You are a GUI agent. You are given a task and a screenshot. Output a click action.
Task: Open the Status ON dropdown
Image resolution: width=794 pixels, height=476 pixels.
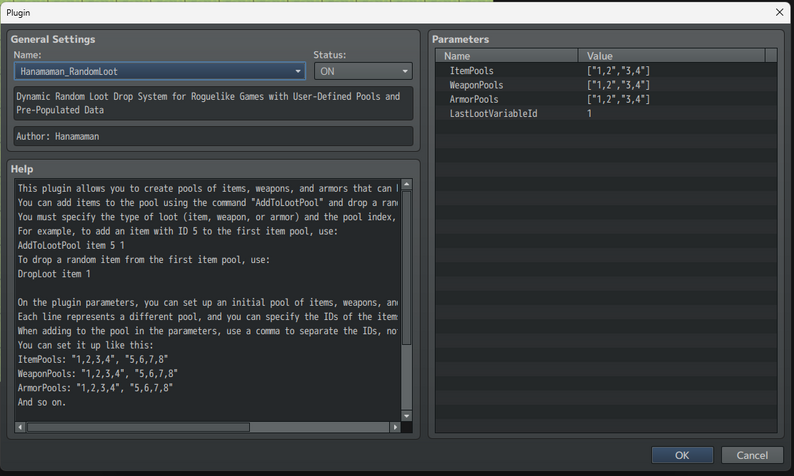[363, 71]
